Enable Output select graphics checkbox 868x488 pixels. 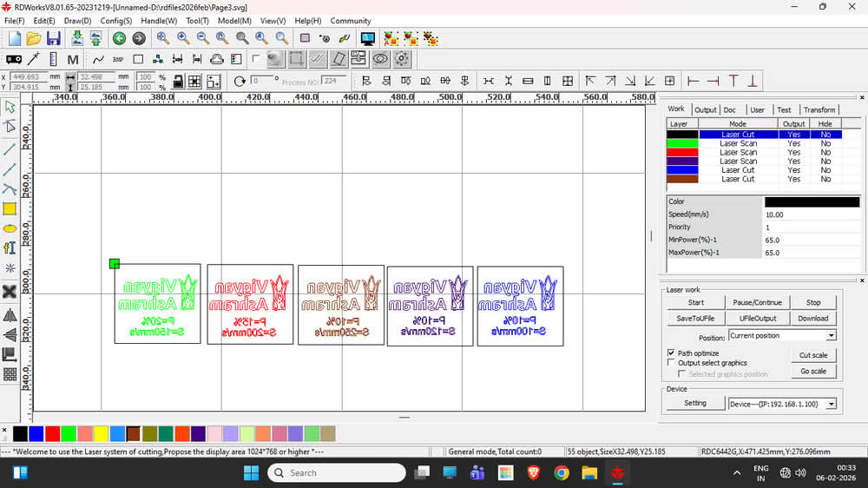[x=671, y=363]
